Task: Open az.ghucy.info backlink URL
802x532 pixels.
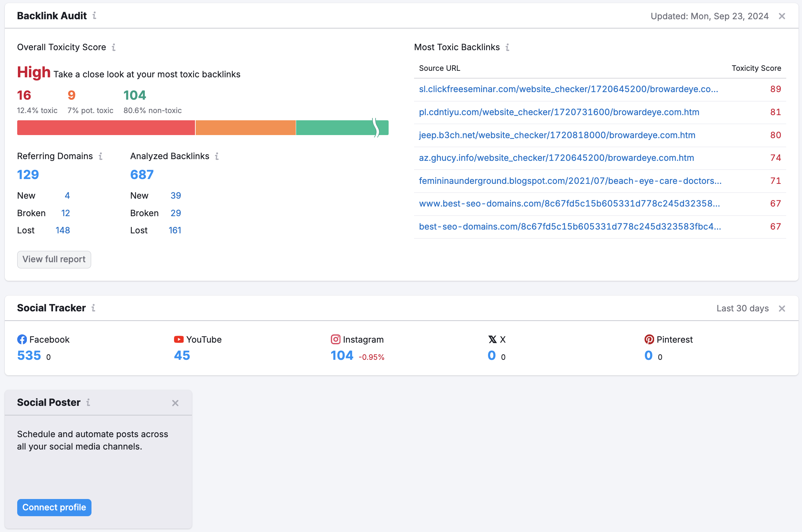Action: click(x=556, y=158)
